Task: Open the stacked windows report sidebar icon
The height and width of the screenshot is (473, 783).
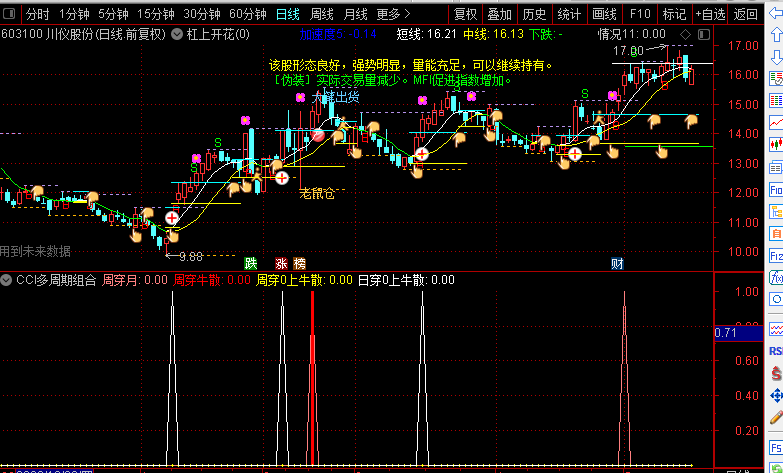Action: click(777, 167)
